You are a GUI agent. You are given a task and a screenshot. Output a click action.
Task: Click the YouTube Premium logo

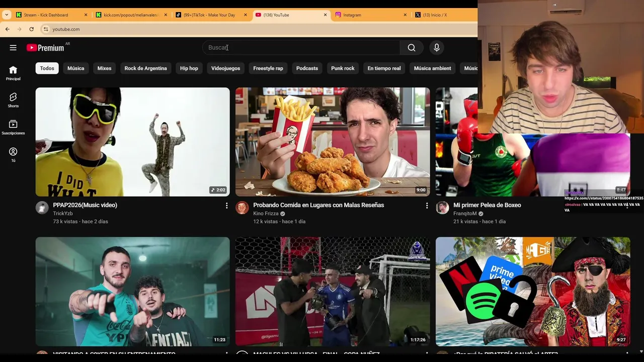[45, 48]
